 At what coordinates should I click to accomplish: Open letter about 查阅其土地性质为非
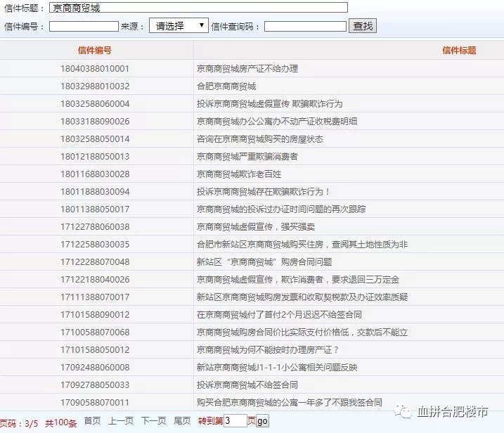click(x=302, y=245)
